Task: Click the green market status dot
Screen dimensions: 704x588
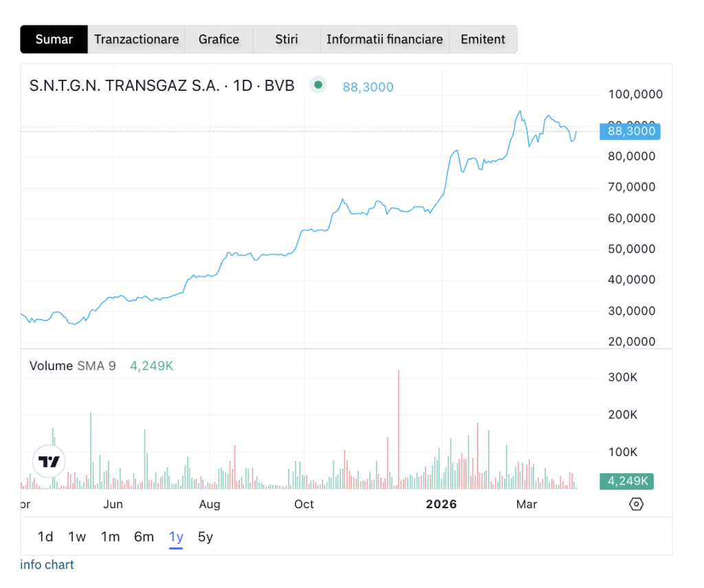Action: tap(318, 85)
